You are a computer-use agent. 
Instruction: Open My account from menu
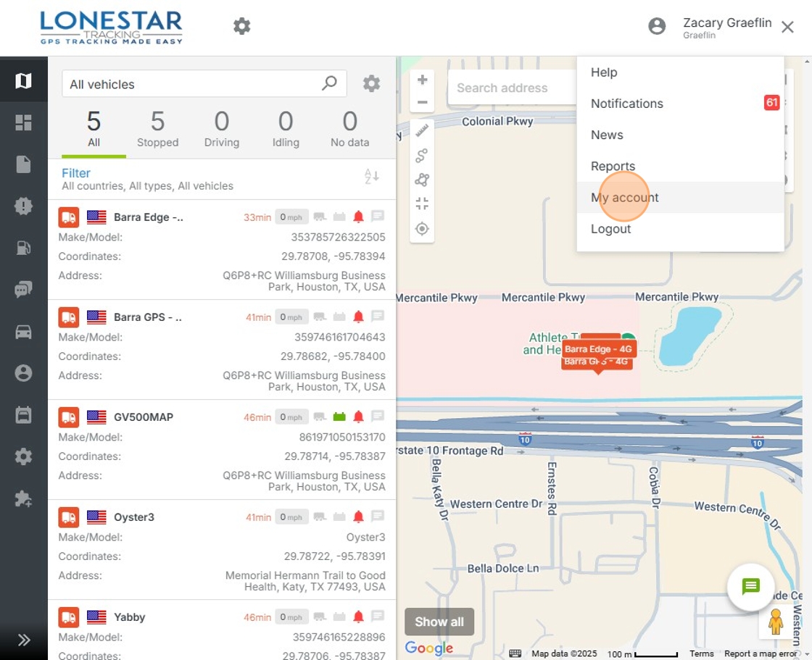[x=680, y=197]
